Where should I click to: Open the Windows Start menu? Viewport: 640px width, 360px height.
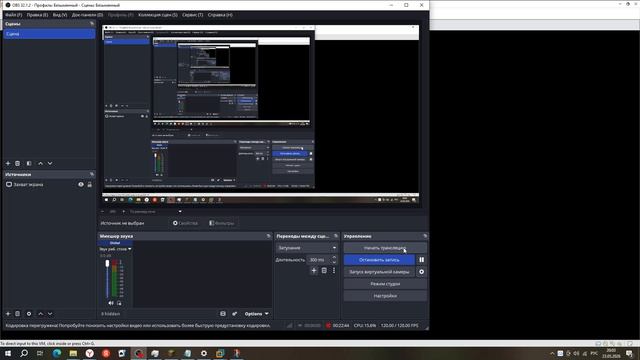tap(8, 353)
